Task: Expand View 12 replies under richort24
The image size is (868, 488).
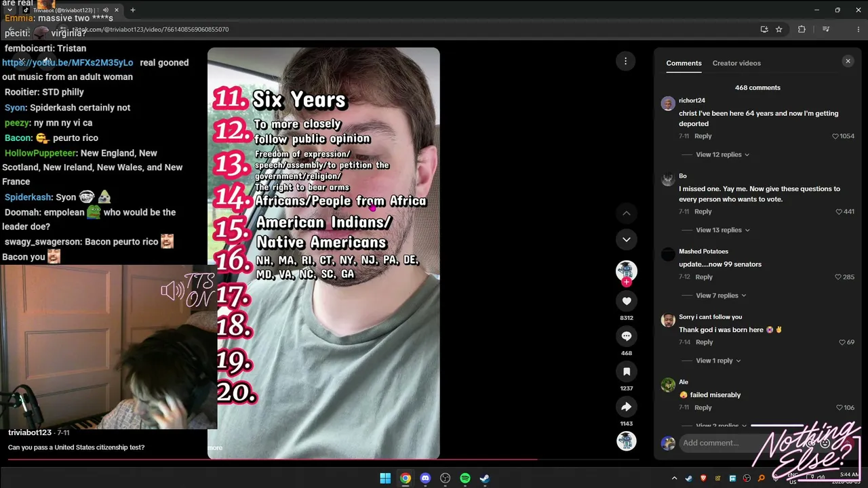Action: pos(722,155)
